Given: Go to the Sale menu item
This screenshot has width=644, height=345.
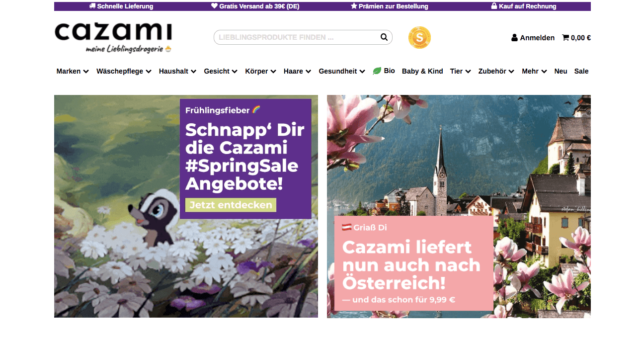Looking at the screenshot, I should click(x=581, y=71).
